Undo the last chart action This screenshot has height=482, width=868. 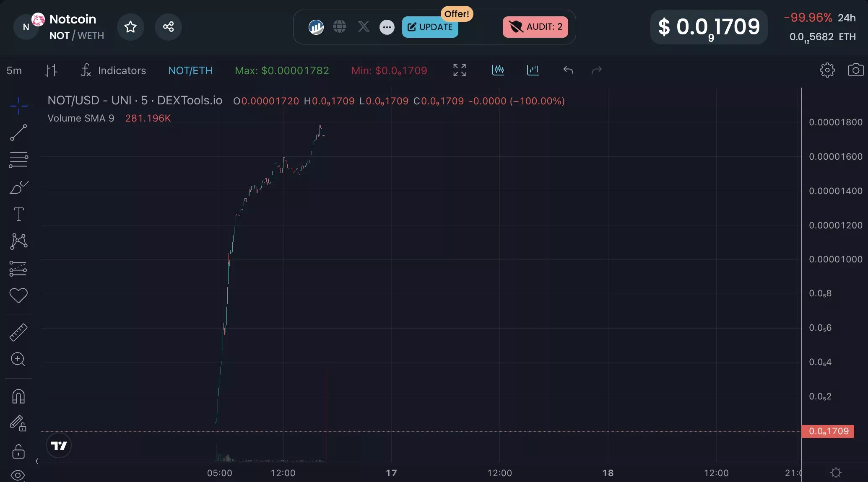coord(568,70)
